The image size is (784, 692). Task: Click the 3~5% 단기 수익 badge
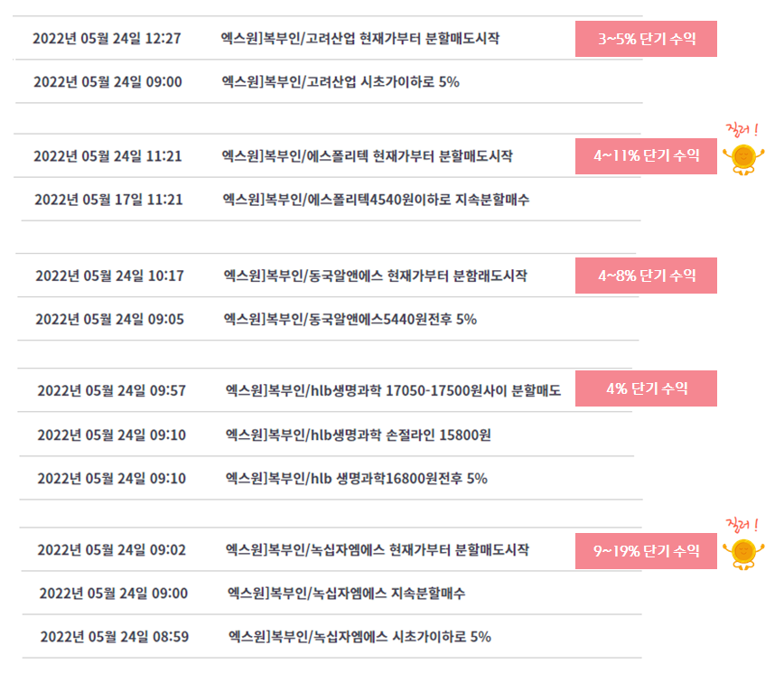[646, 39]
